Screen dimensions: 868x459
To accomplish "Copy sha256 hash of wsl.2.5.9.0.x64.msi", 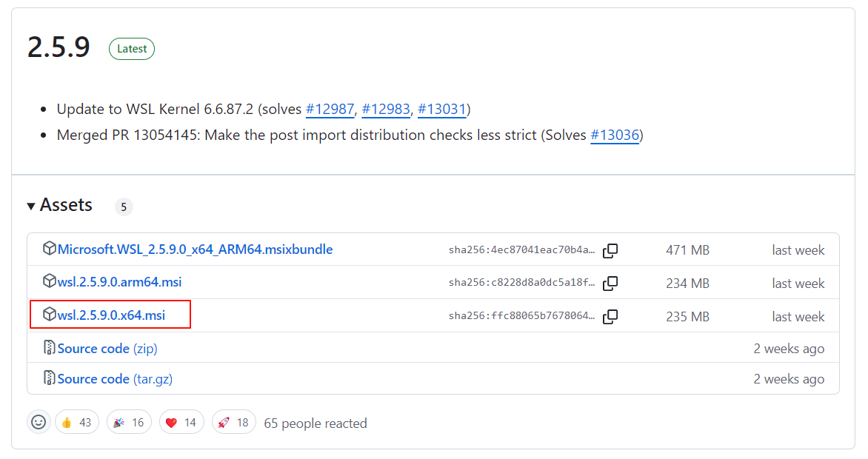I will (x=610, y=316).
